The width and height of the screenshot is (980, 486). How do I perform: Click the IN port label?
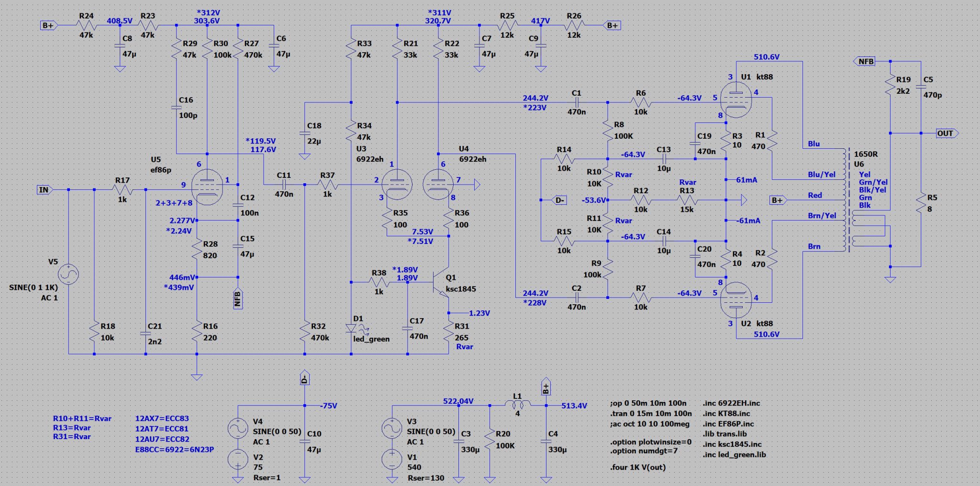(x=45, y=190)
